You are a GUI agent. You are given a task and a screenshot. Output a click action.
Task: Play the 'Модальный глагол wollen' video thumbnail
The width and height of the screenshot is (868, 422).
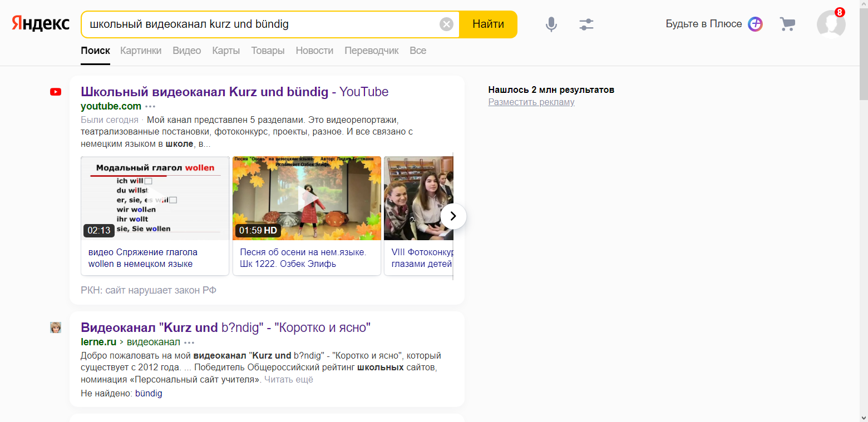155,198
